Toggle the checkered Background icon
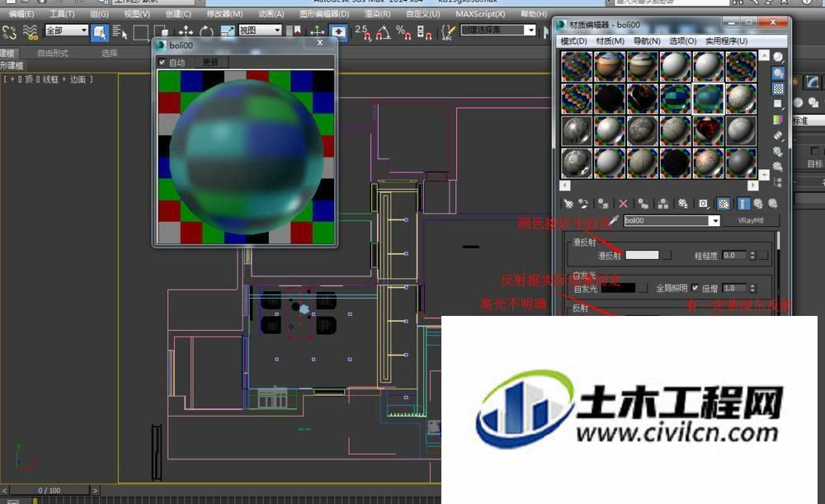 (778, 88)
